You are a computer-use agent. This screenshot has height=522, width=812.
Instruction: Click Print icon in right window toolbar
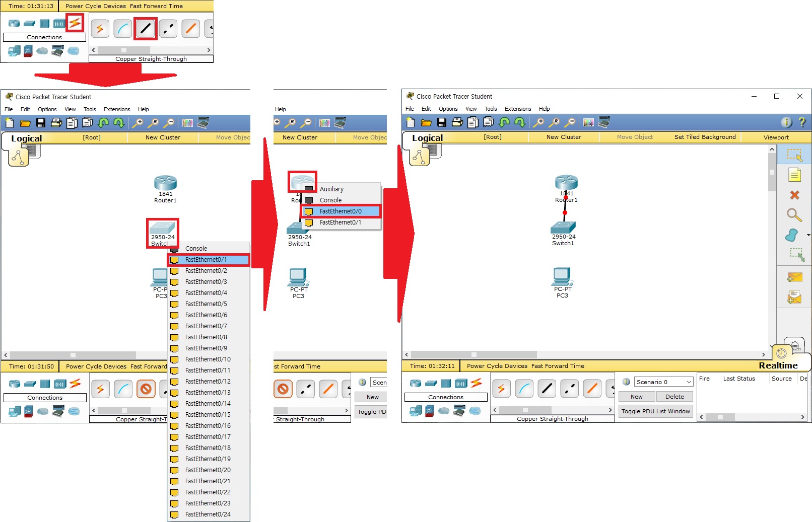click(x=457, y=122)
